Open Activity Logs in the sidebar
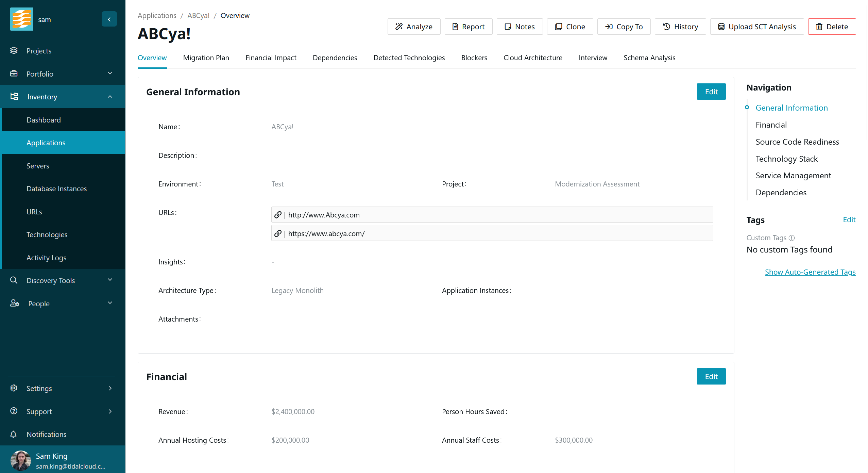868x473 pixels. click(64, 258)
